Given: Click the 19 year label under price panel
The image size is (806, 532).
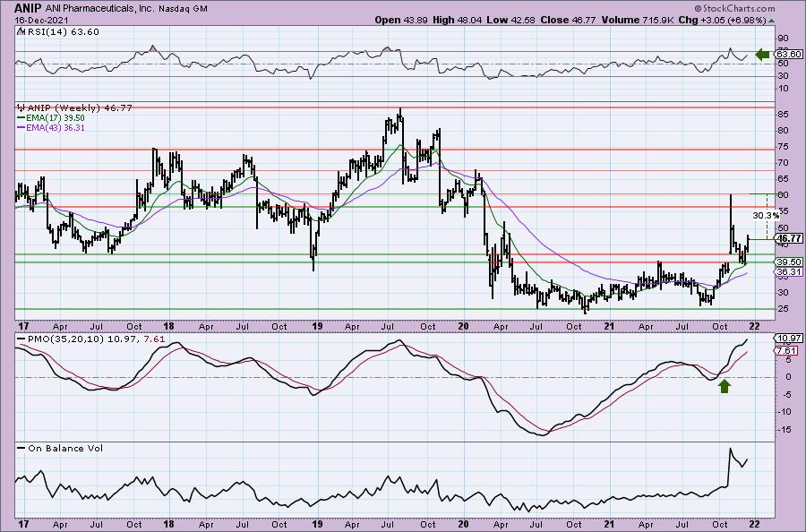Looking at the screenshot, I should pos(317,326).
